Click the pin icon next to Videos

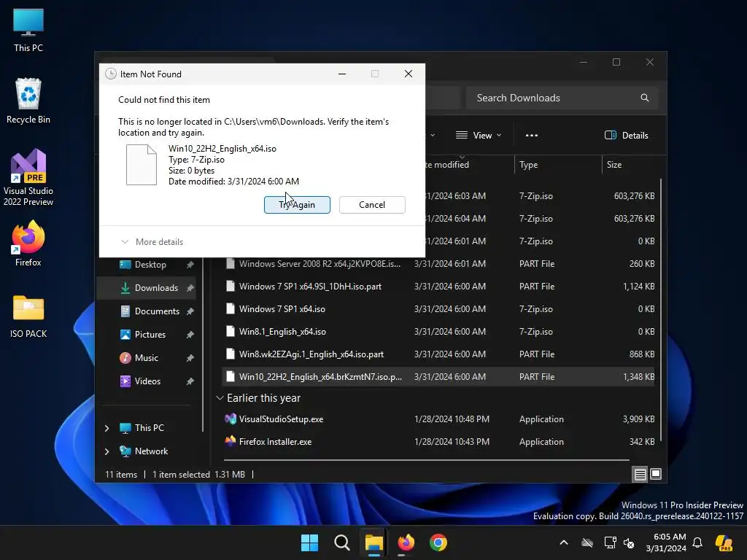pos(190,381)
